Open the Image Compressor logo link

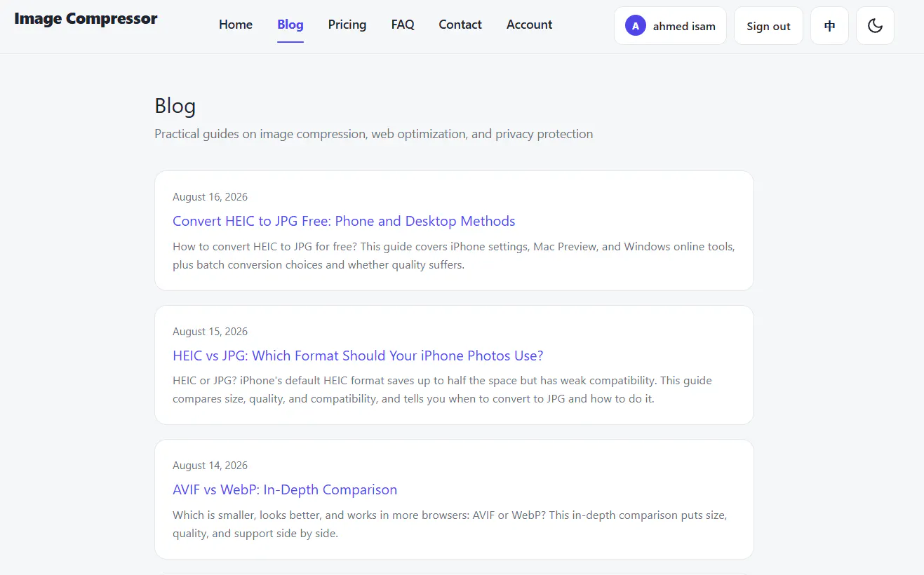coord(86,19)
